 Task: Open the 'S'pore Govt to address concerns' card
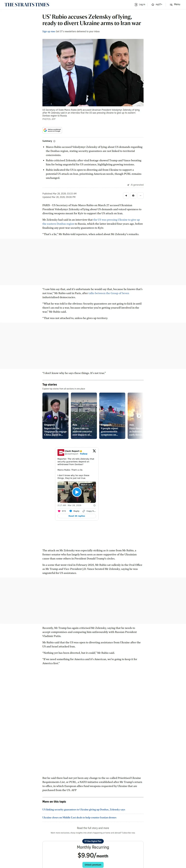coord(84,415)
